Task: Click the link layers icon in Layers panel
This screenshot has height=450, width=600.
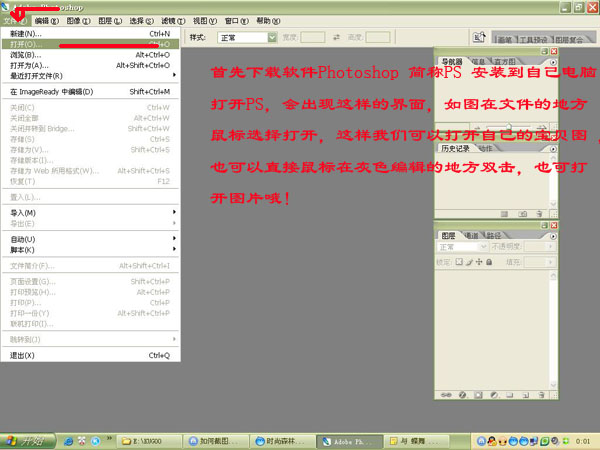Action: coord(446,395)
